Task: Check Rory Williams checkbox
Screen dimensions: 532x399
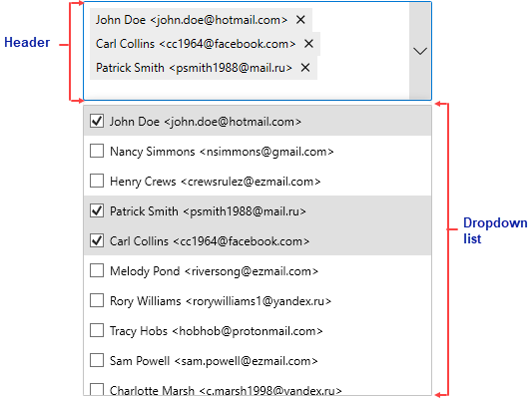Action: pyautogui.click(x=97, y=300)
